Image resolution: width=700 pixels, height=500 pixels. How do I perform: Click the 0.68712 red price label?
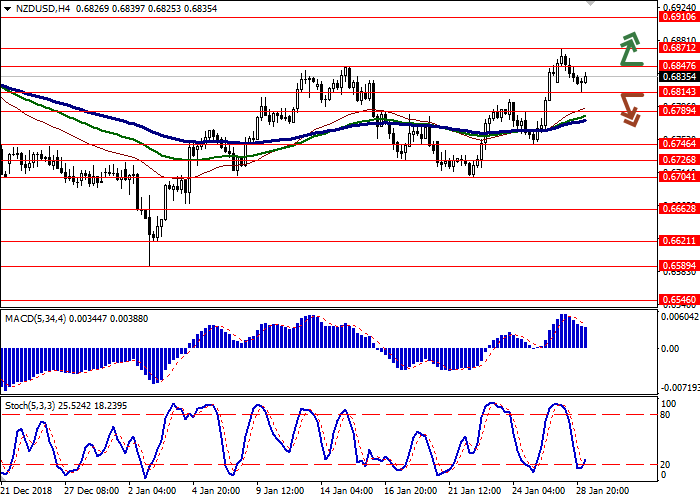coord(678,48)
